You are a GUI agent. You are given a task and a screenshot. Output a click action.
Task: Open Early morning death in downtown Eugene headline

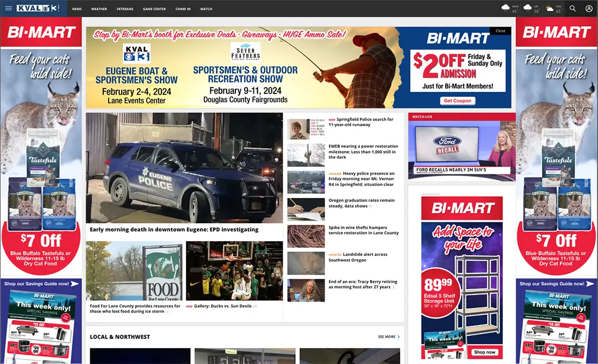(x=174, y=229)
